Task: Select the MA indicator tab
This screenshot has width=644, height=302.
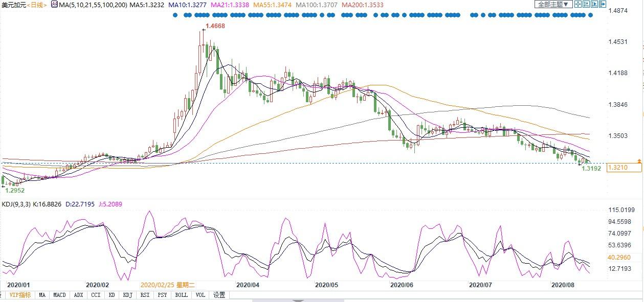Action: (42, 295)
